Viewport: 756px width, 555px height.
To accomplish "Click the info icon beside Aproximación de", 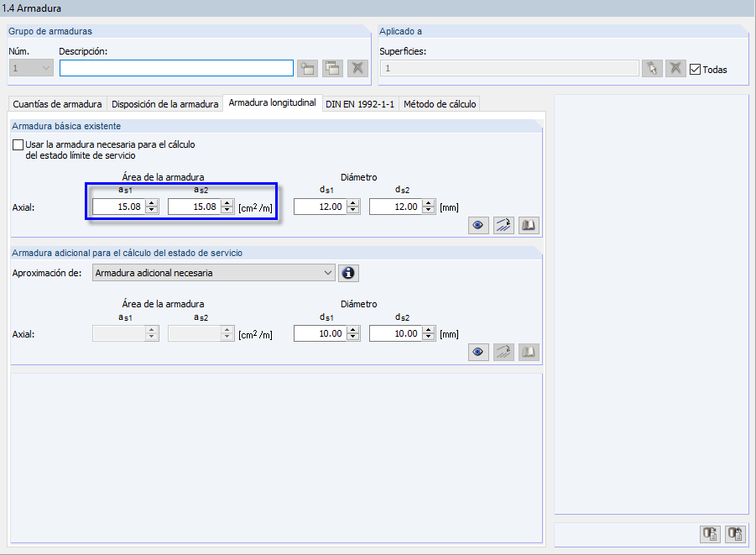I will tap(348, 273).
